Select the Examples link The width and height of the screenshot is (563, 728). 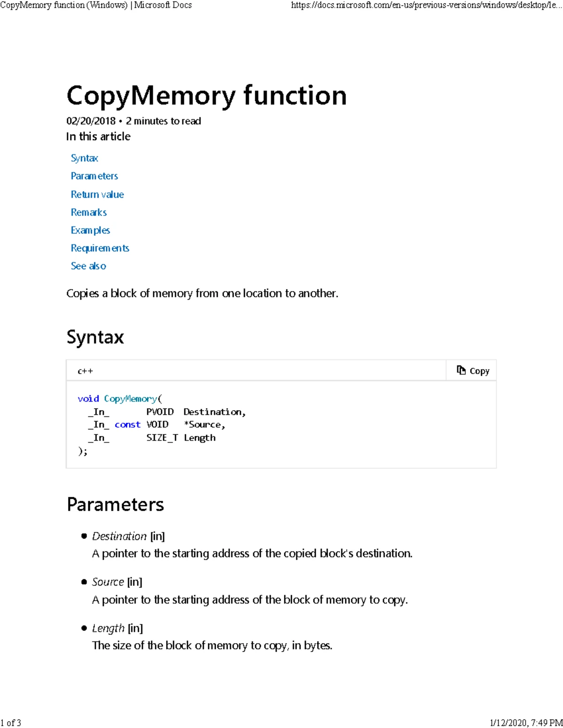[90, 230]
